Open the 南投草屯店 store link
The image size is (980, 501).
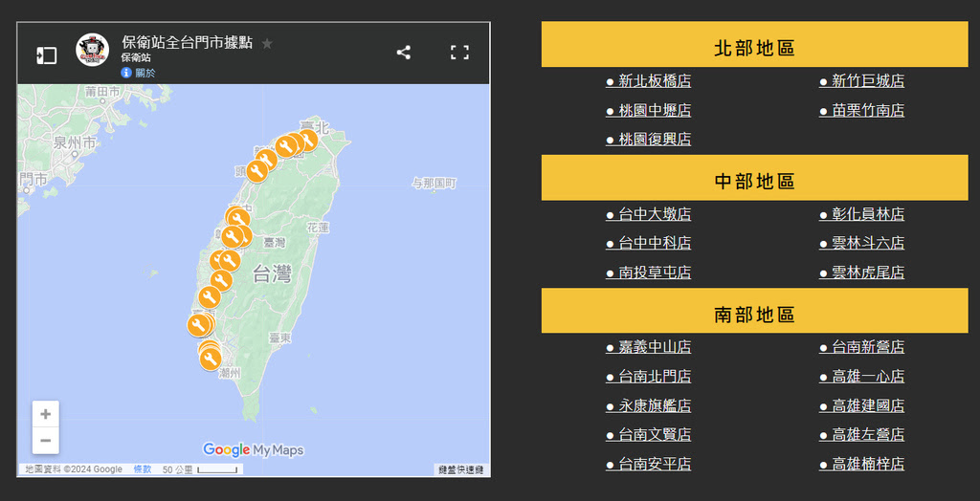pyautogui.click(x=649, y=272)
